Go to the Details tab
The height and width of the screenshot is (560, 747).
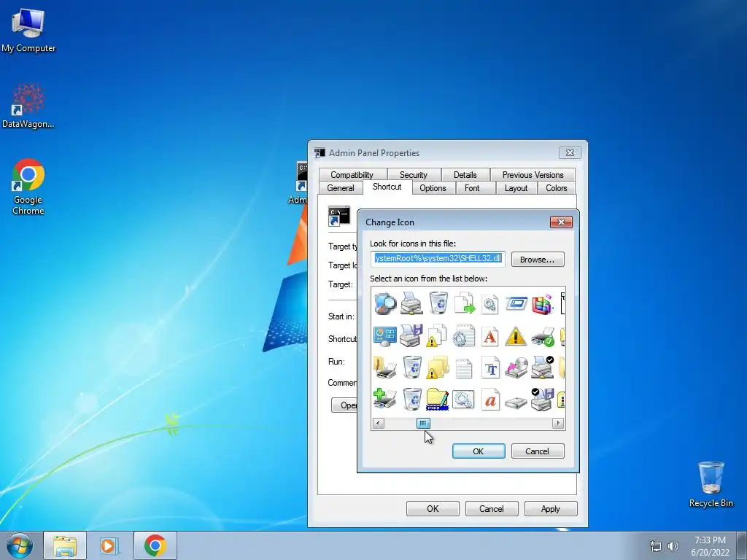[465, 175]
